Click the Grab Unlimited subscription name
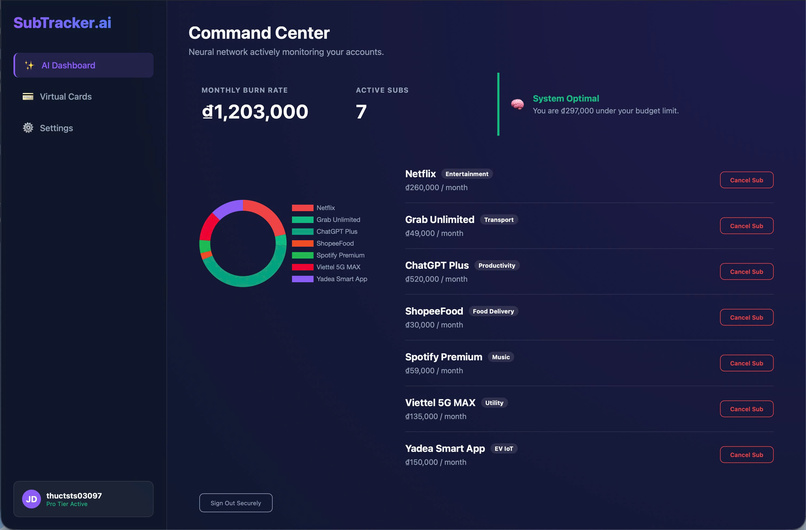Viewport: 806px width, 530px height. pyautogui.click(x=439, y=220)
